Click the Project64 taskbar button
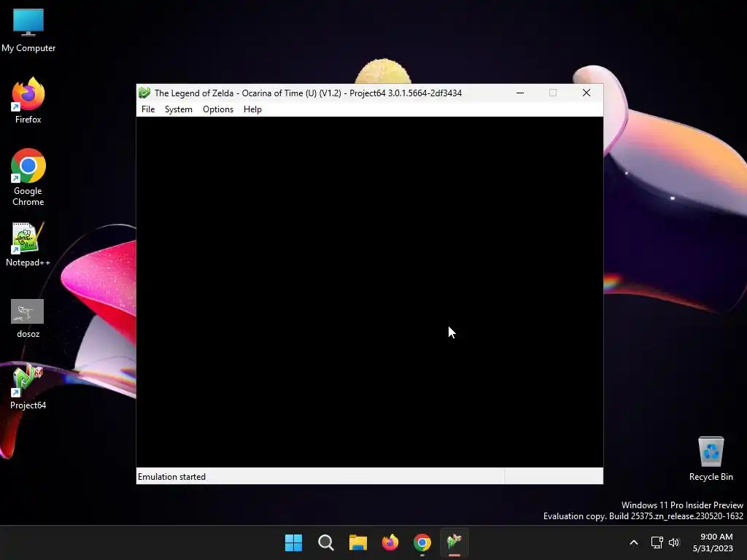Image resolution: width=747 pixels, height=560 pixels. click(454, 542)
